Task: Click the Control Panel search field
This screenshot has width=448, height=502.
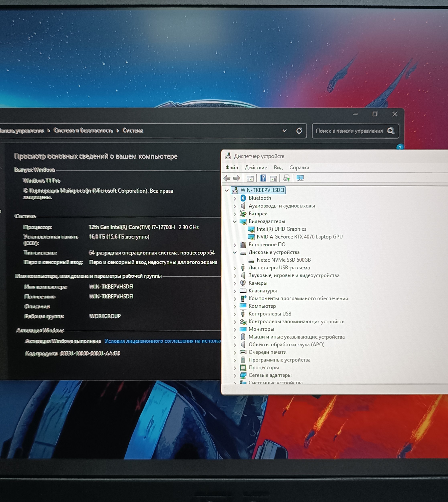Action: [x=349, y=131]
